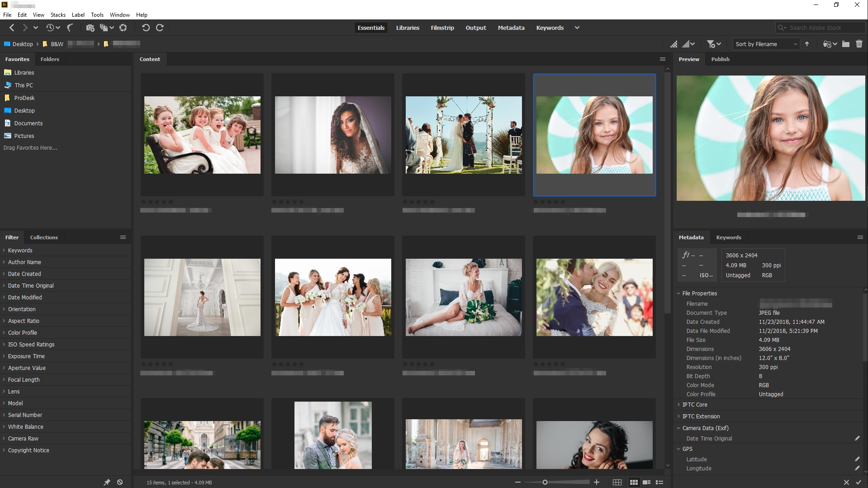
Task: Click the boomerang return icon in toolbar
Action: coord(70,28)
